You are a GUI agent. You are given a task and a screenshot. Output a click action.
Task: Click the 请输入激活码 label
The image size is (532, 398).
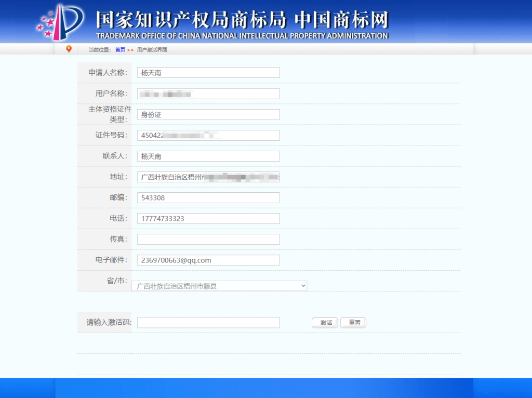pos(109,322)
